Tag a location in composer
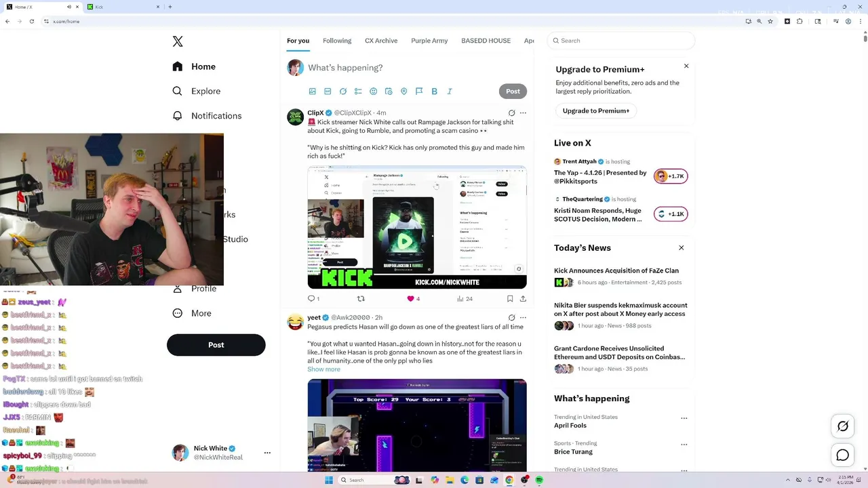 point(403,91)
